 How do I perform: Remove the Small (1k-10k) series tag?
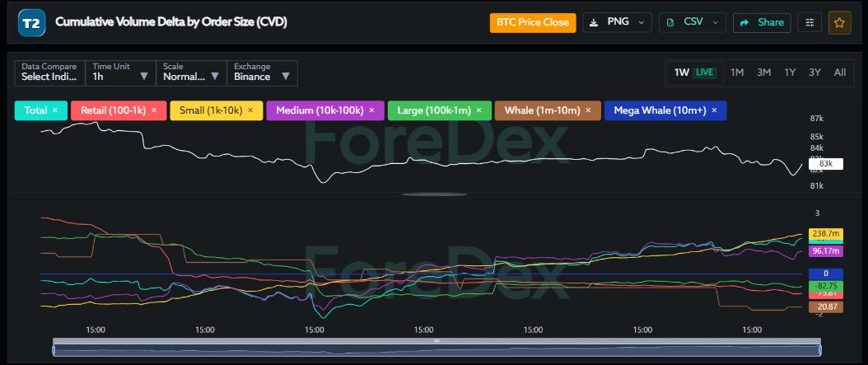(x=250, y=110)
